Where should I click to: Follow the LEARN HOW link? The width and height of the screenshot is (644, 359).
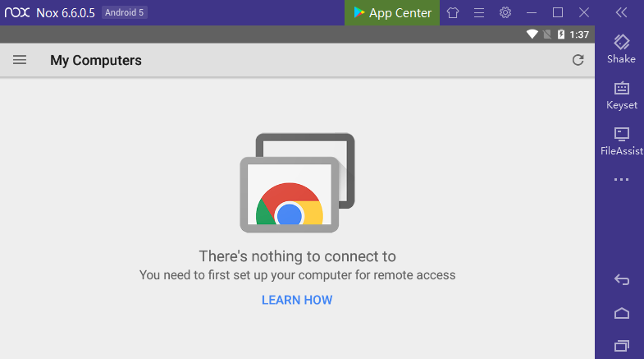click(297, 300)
